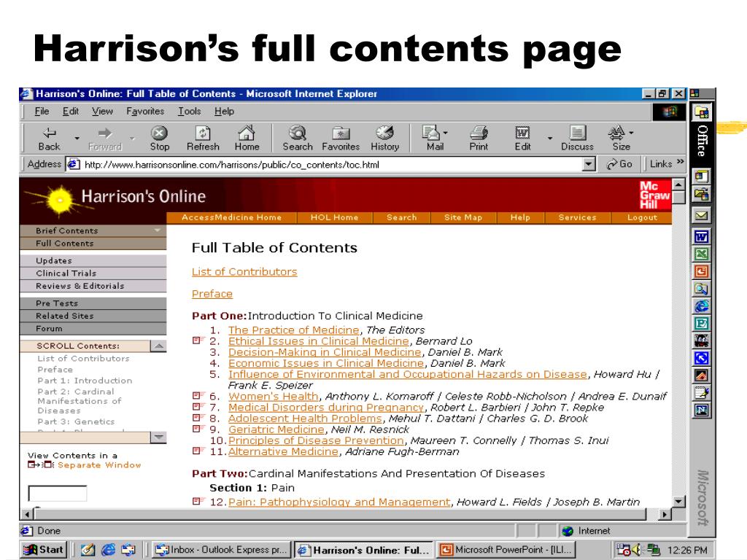Viewport: 747px width, 560px height.
Task: Open the Forward button history dropdown arrow
Action: click(x=132, y=138)
